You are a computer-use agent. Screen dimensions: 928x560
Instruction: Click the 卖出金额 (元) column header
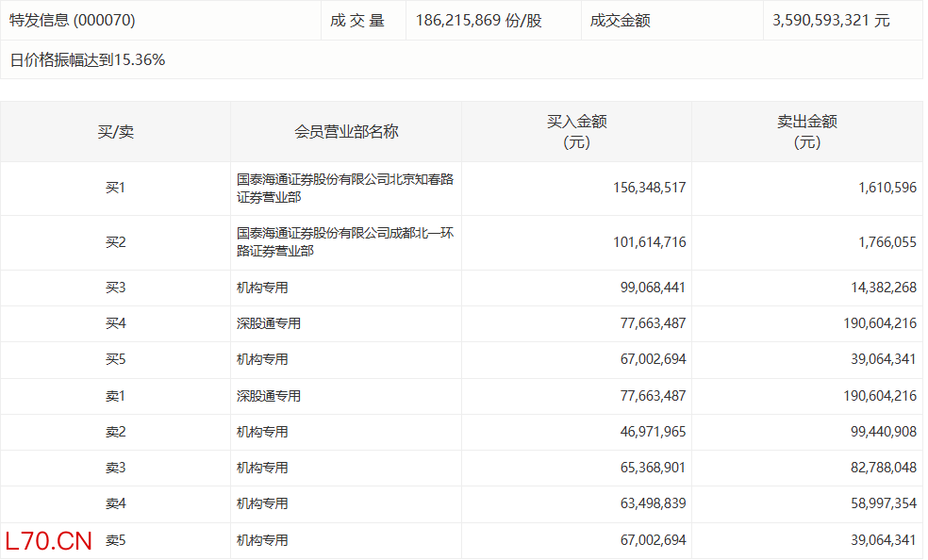click(806, 132)
